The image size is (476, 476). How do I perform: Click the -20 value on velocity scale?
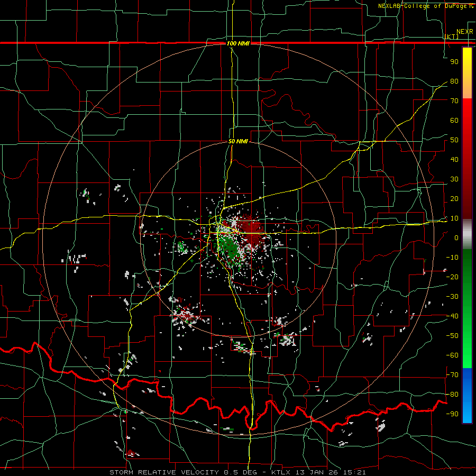(x=452, y=277)
